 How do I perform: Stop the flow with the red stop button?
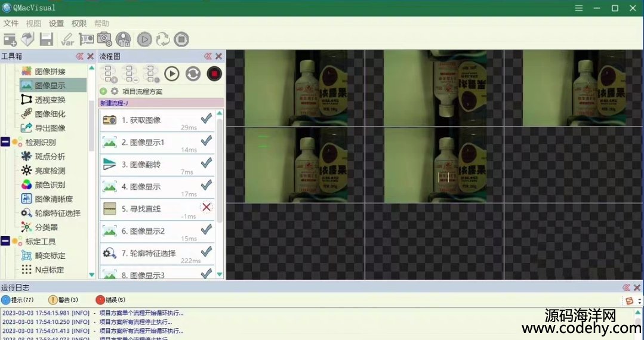[x=214, y=74]
